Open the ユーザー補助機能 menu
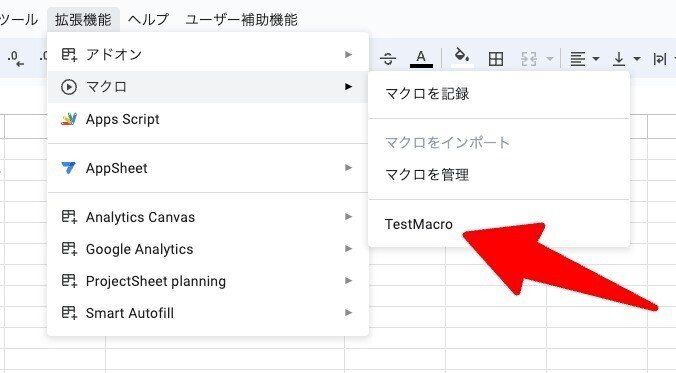The image size is (676, 373). 241,19
